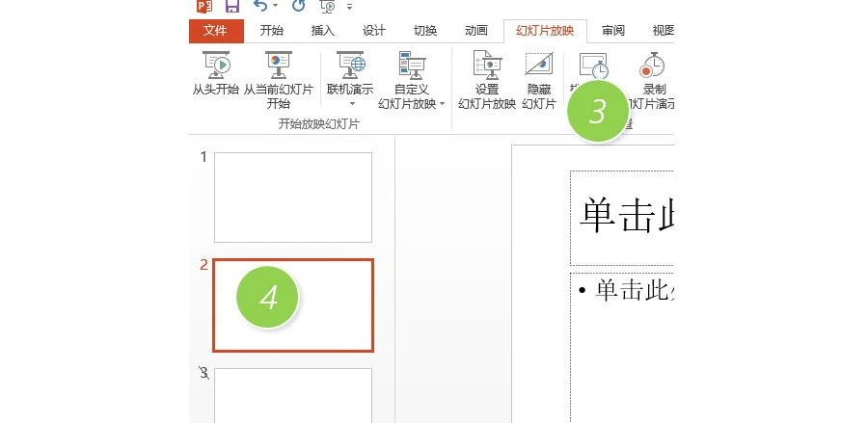The width and height of the screenshot is (868, 423).
Task: Click the Redo/Repeat icon
Action: click(298, 6)
